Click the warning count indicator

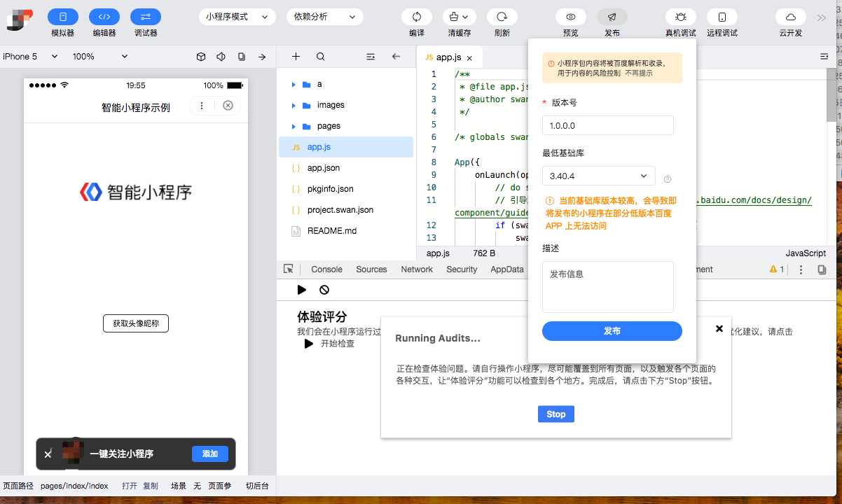[777, 269]
